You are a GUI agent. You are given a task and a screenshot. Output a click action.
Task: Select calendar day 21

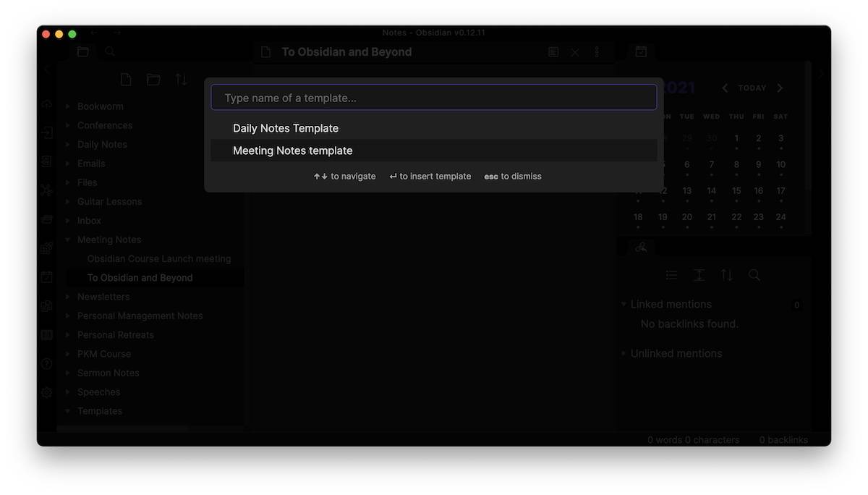pos(712,217)
